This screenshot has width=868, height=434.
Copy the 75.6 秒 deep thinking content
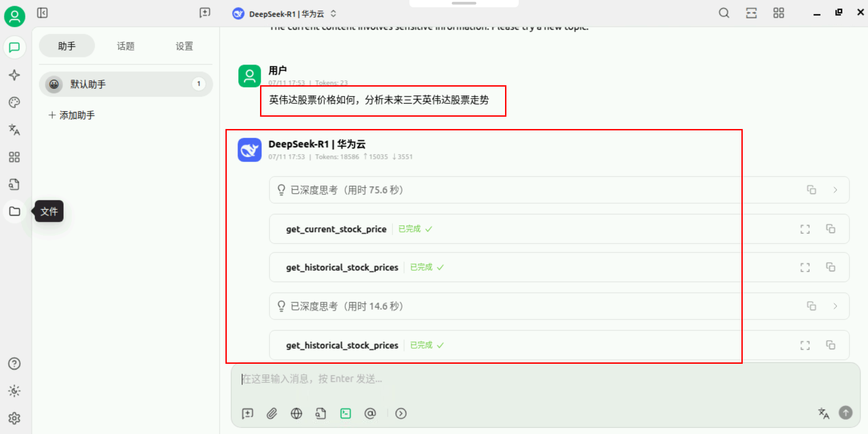pyautogui.click(x=812, y=190)
